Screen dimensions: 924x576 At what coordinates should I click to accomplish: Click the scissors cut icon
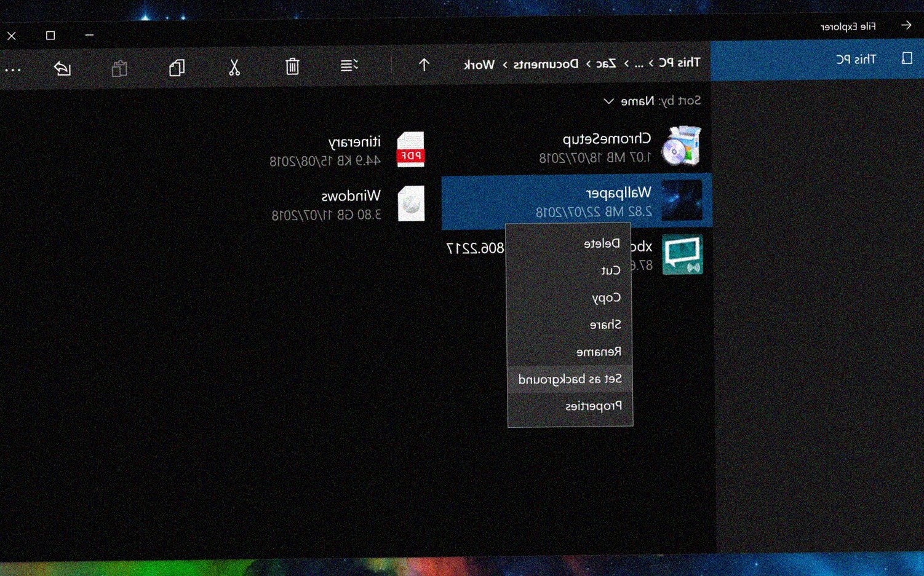point(234,67)
